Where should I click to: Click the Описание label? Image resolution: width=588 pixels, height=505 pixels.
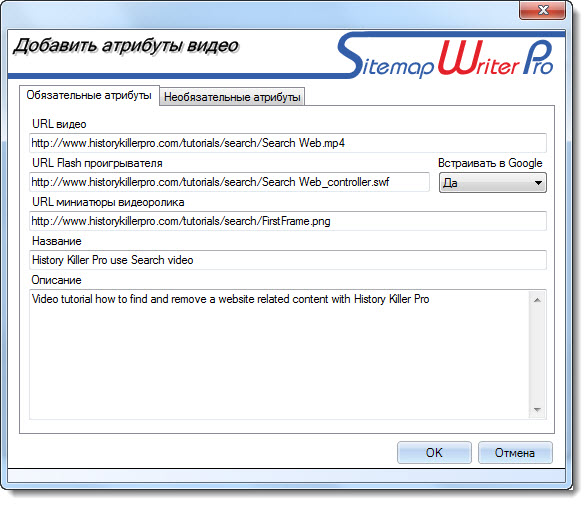(x=57, y=280)
